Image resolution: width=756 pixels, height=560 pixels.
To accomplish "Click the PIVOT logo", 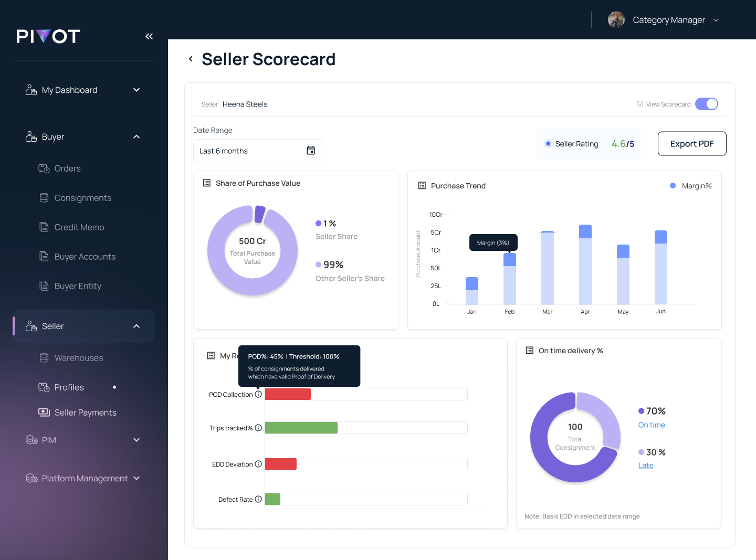I will pyautogui.click(x=48, y=36).
